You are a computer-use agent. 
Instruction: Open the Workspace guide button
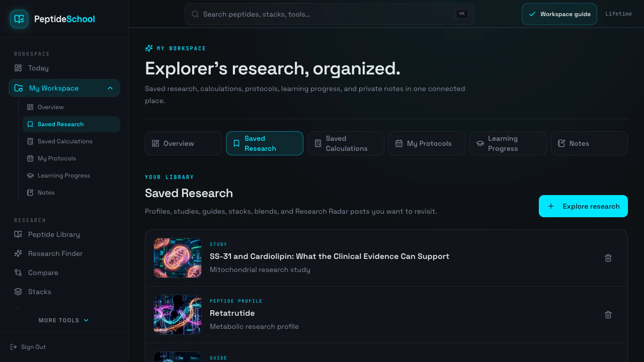coord(559,14)
